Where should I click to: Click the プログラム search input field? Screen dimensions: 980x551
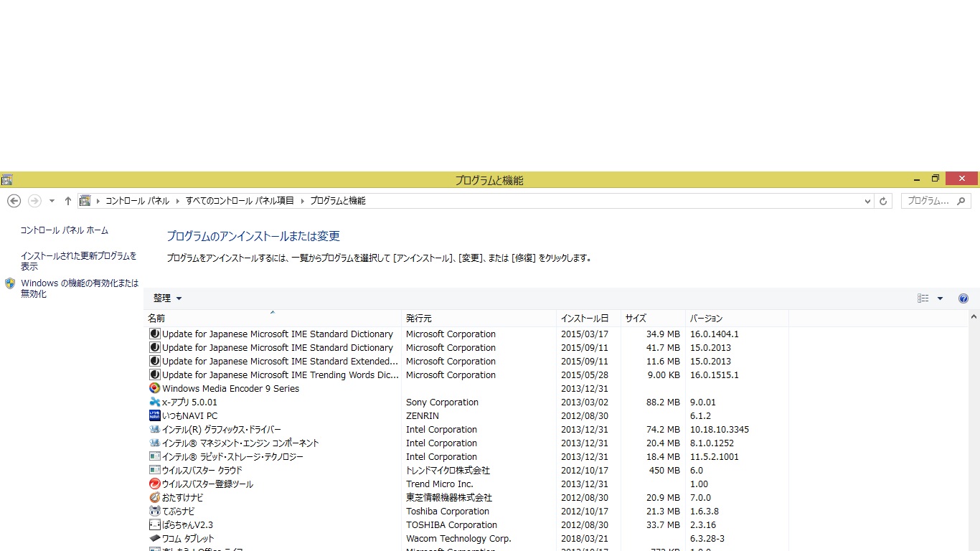click(928, 201)
